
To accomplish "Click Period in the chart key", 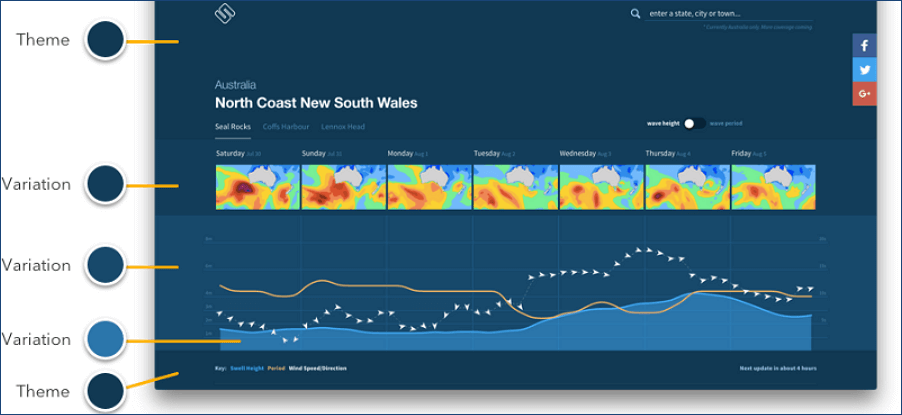I will (x=277, y=368).
